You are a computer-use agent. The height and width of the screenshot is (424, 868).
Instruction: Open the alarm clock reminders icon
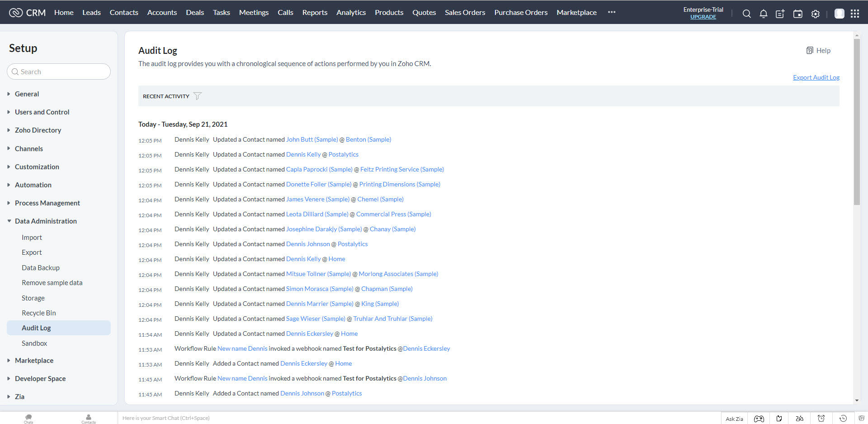(x=821, y=419)
